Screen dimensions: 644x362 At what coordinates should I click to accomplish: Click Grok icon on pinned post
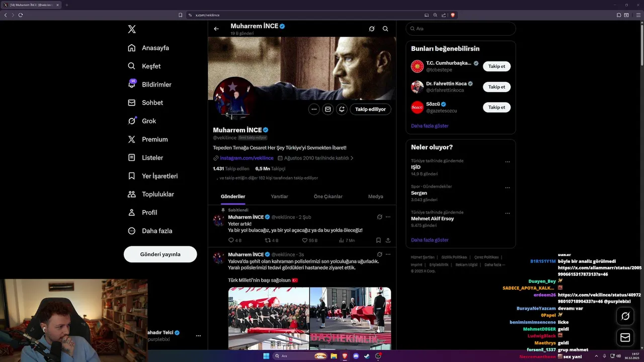tap(380, 217)
